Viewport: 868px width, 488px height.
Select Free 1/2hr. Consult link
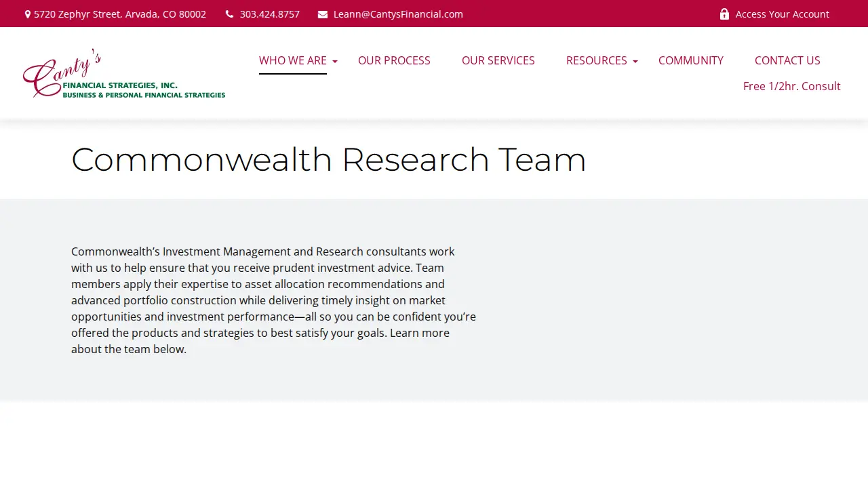(x=792, y=86)
